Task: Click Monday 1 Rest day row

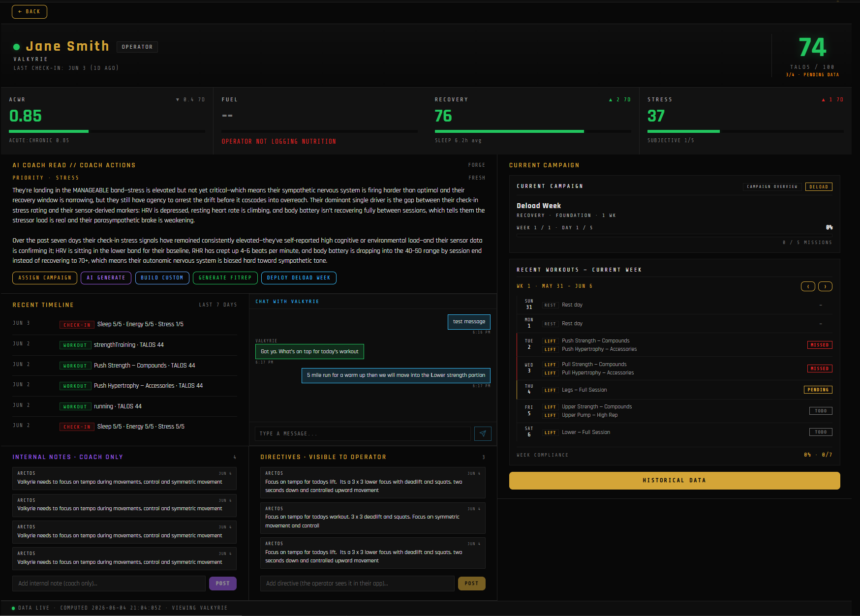Action: point(675,323)
